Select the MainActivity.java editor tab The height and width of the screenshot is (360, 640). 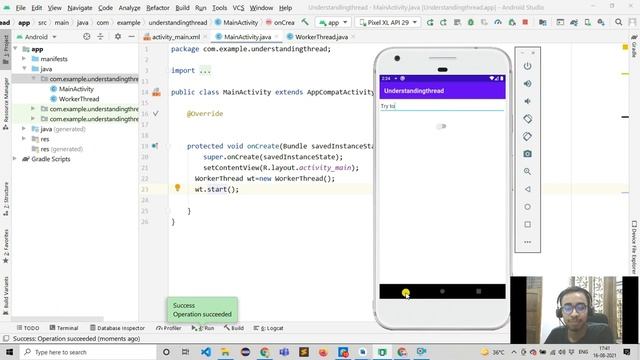pos(247,37)
